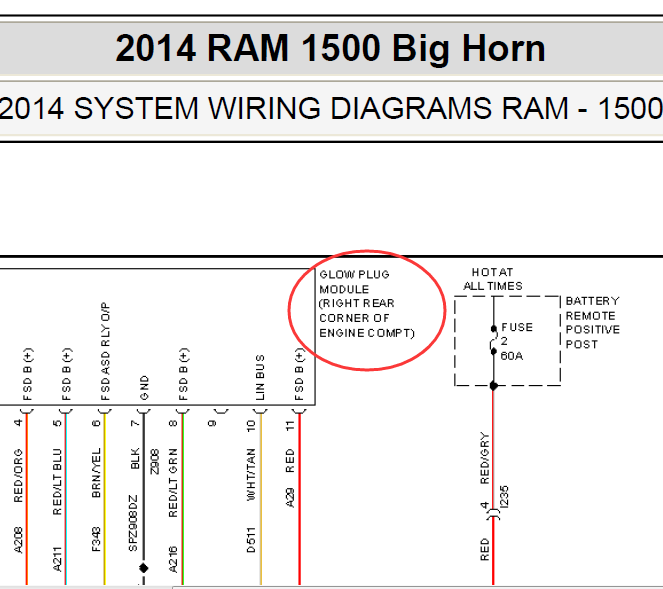Click the black diamond splice point on the BLK wire
Image resolution: width=663 pixels, height=589 pixels.
point(144,568)
